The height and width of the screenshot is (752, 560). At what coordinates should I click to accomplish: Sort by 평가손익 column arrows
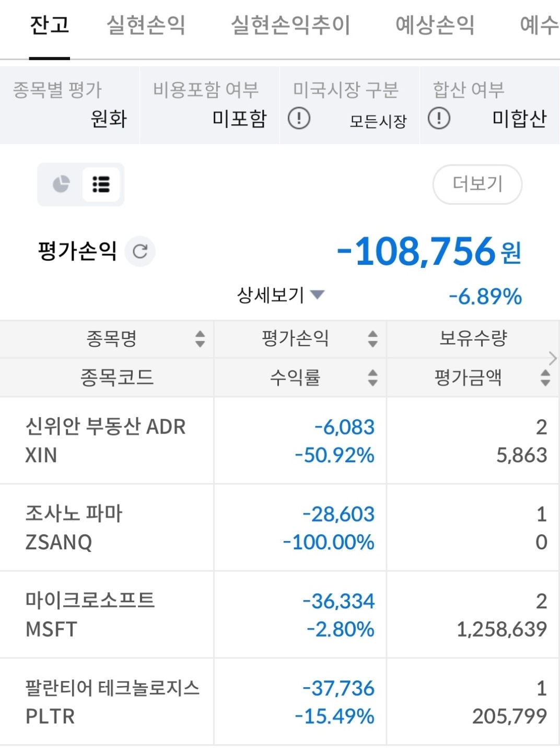click(372, 338)
